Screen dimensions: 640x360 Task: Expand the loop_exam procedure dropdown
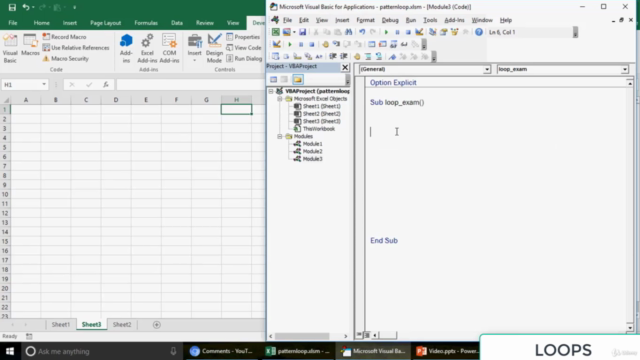(624, 69)
